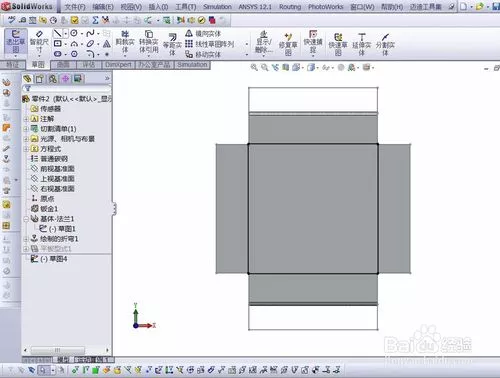Screen dimensions: 500x378
Task: Open the 编辑(E) menu
Action: click(103, 7)
